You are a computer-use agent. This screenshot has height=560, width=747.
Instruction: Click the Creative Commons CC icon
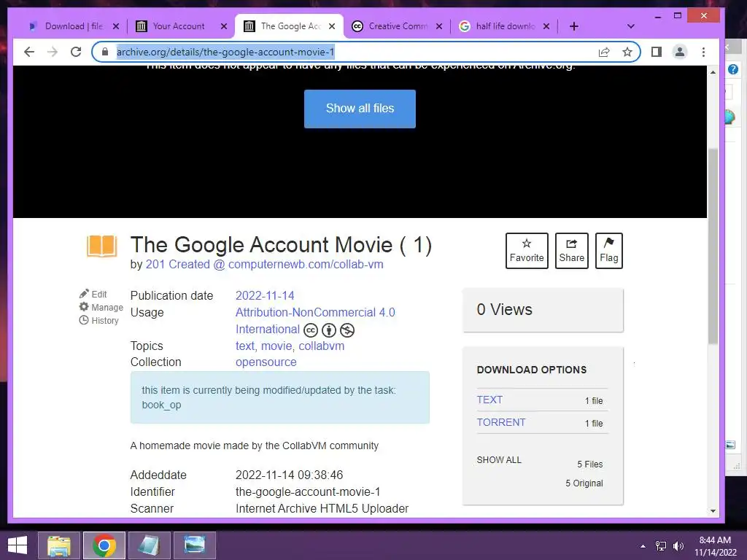311,330
